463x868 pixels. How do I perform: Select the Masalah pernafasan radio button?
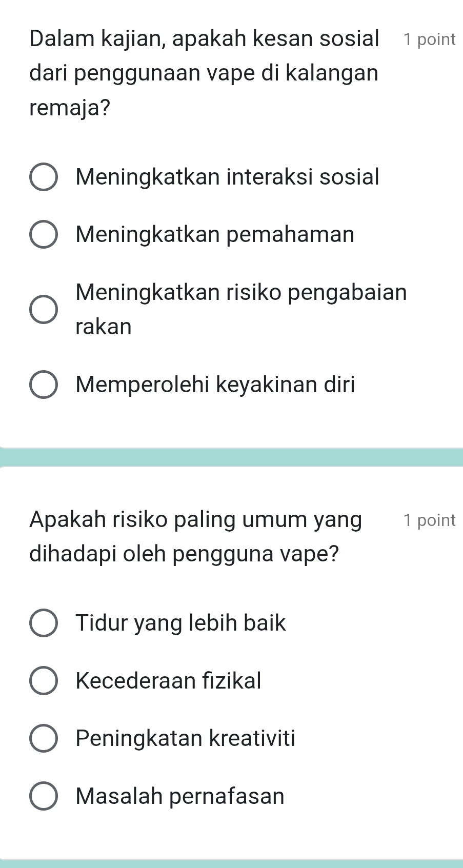44,796
